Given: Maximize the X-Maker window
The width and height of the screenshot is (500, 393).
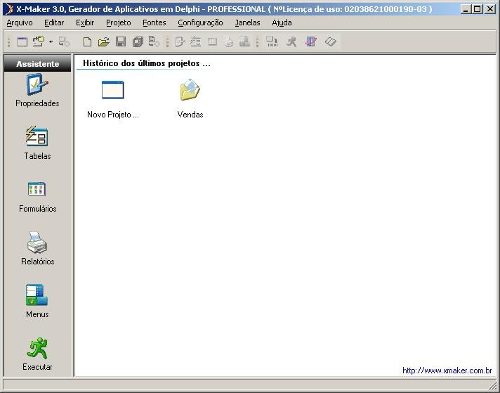Looking at the screenshot, I should point(478,9).
